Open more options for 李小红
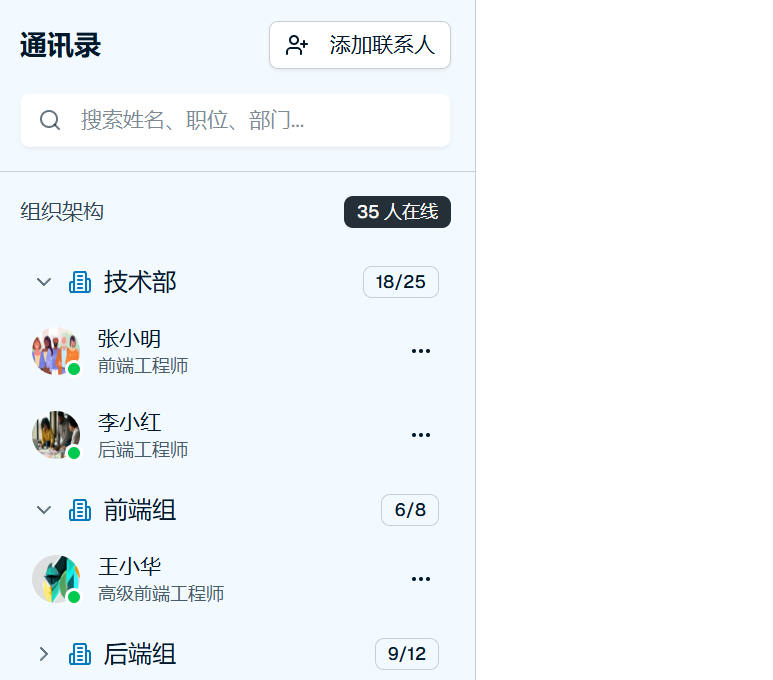This screenshot has height=680, width=773. pos(421,435)
